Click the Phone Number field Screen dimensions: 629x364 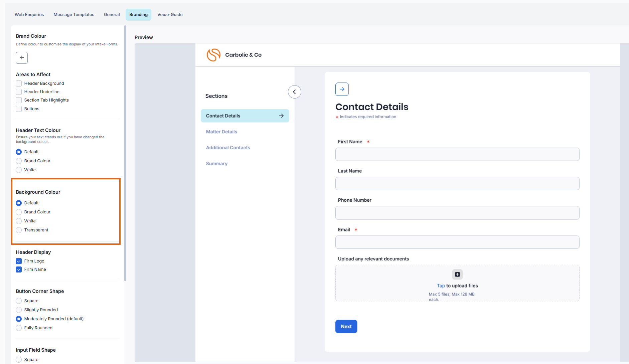click(457, 213)
